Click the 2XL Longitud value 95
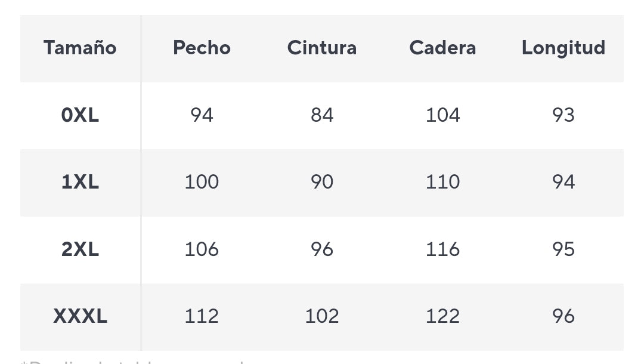Screen dimensions: 644x364 point(563,249)
